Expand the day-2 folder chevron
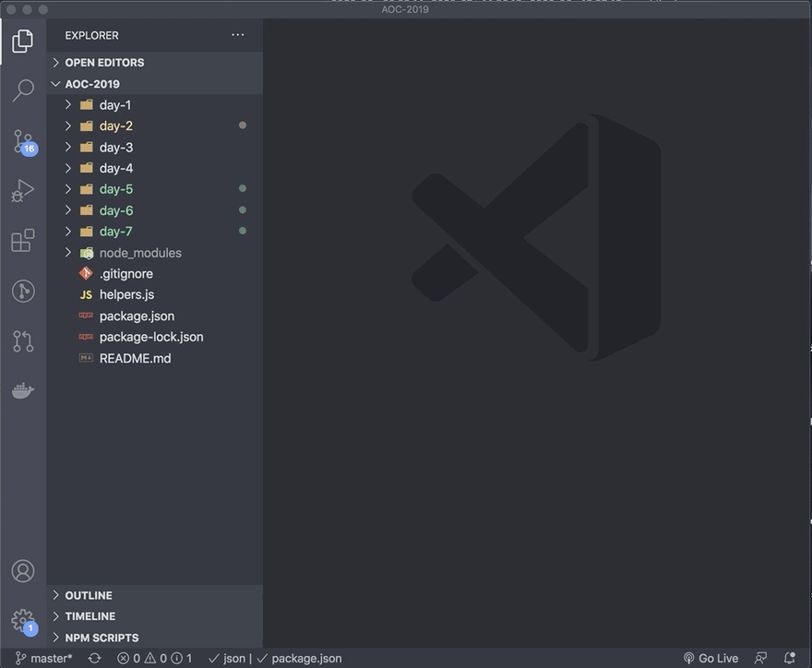This screenshot has width=812, height=668. (x=68, y=125)
